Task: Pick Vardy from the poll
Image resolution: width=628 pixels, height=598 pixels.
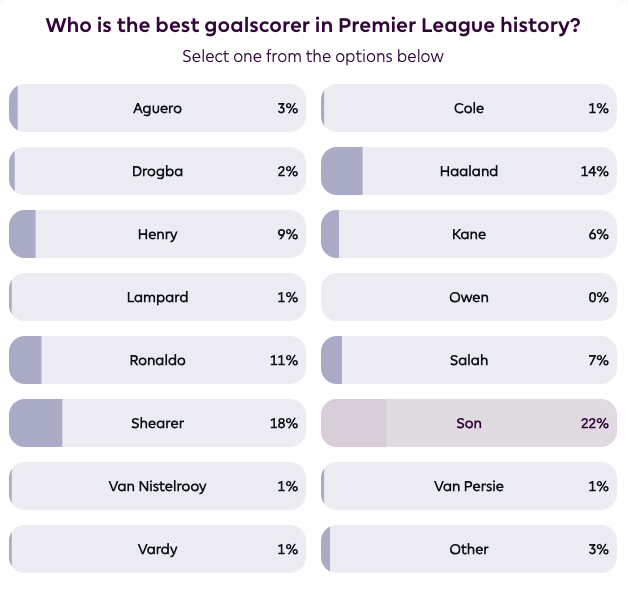Action: 157,549
